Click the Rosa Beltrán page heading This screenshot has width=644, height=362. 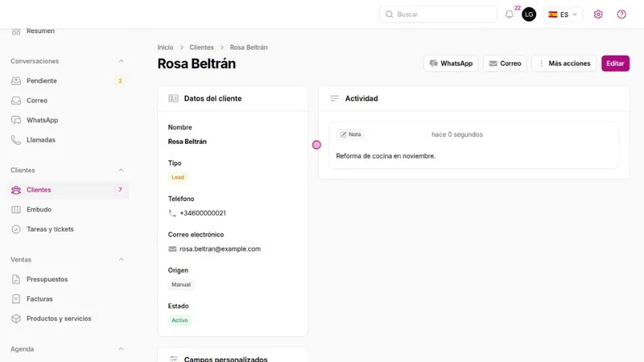(x=196, y=64)
